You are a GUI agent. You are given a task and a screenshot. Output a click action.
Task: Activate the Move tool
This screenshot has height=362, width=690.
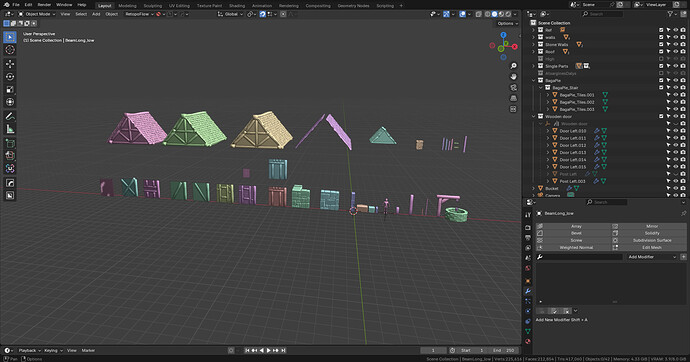(x=10, y=64)
